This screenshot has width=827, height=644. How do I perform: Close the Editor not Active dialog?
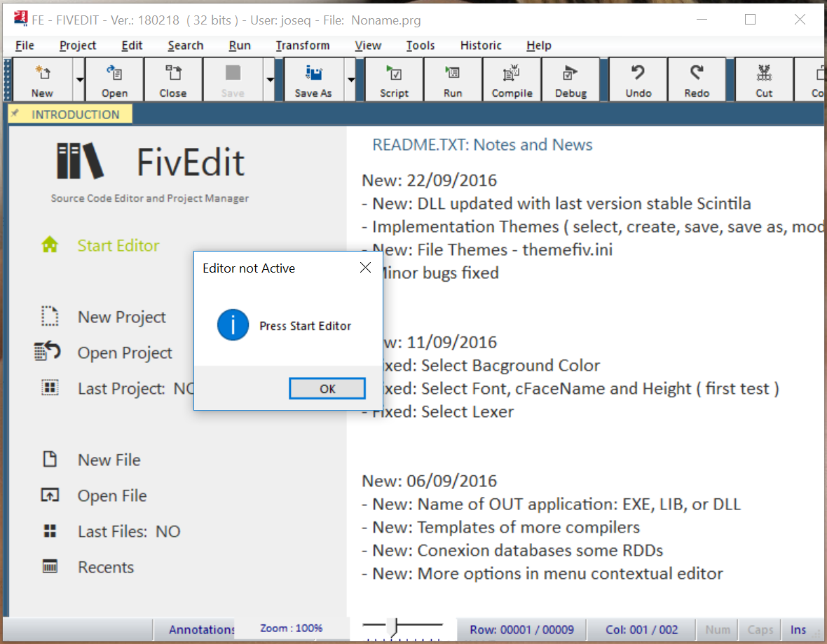[365, 268]
